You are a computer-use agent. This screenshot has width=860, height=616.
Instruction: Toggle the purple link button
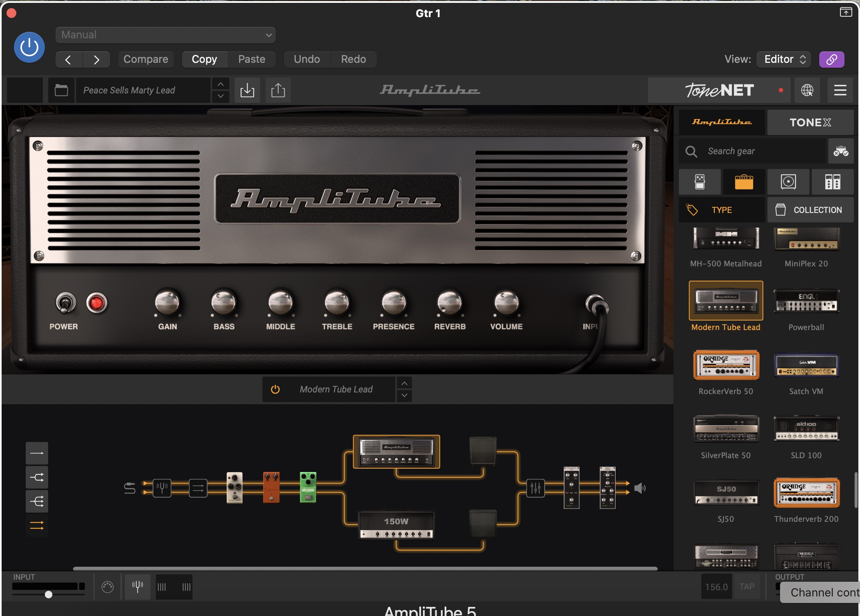[x=831, y=60]
